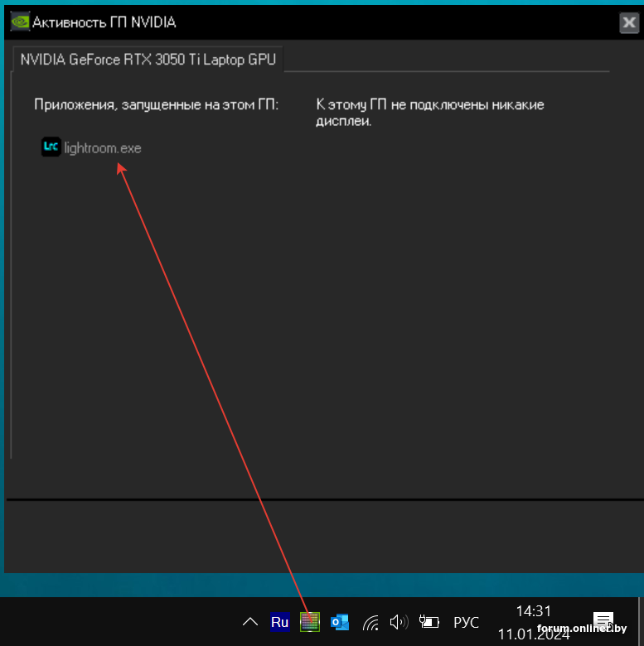Close the NVIDIA GPU Activity window
This screenshot has width=644, height=646.
pos(629,22)
